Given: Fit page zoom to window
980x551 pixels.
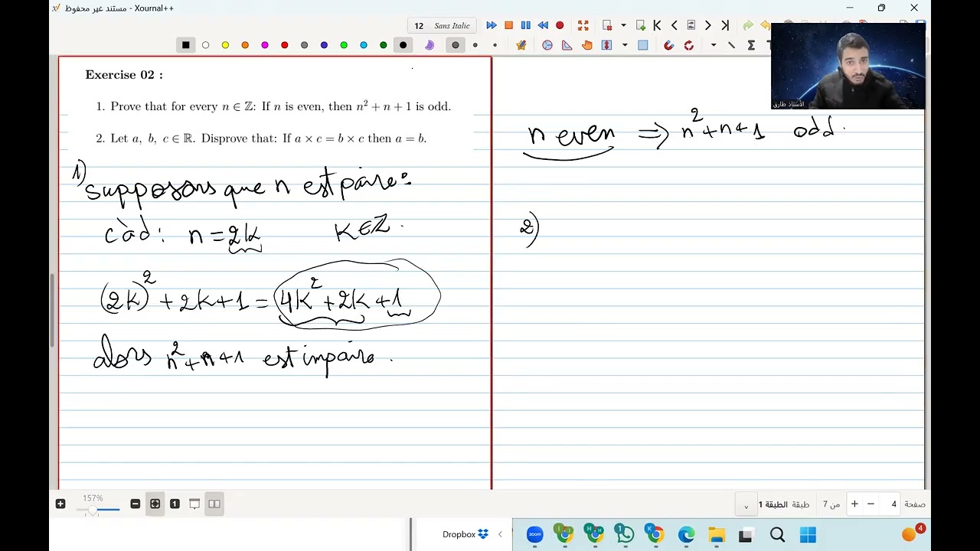Looking at the screenshot, I should (155, 504).
